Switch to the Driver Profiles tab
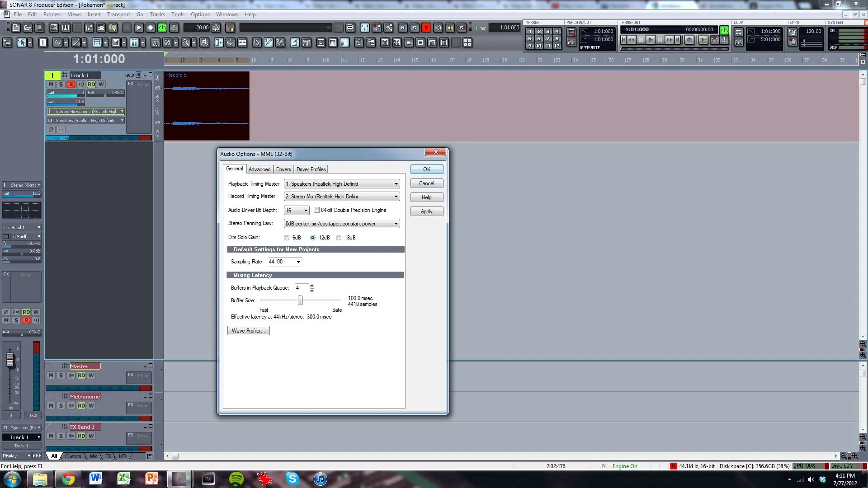The width and height of the screenshot is (868, 488). (x=311, y=169)
